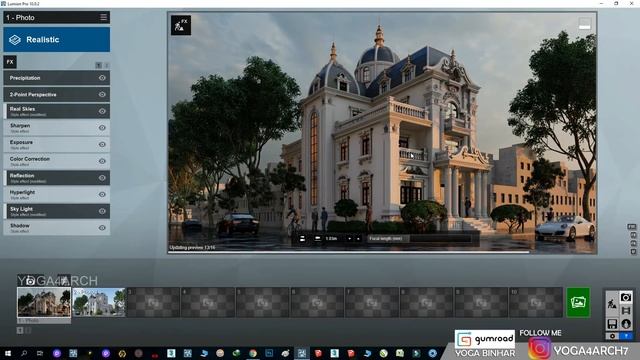Open the Build with effects FX icon in preview
The height and width of the screenshot is (360, 640).
point(180,25)
